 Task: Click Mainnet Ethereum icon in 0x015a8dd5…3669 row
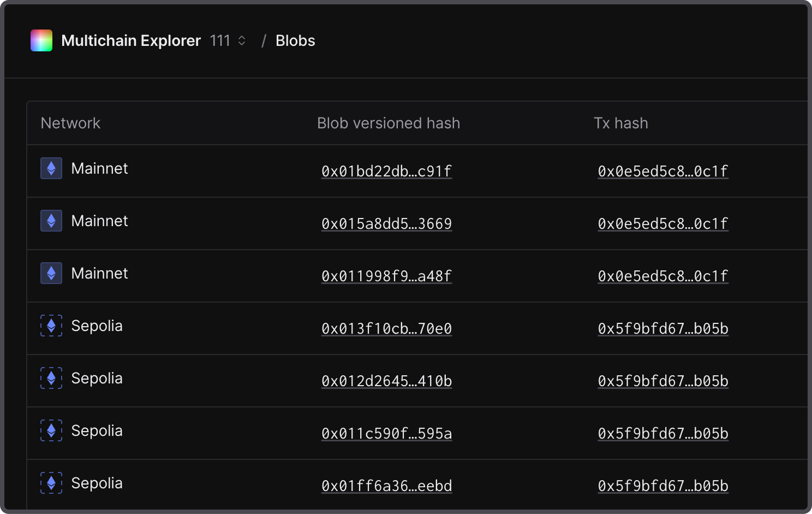(x=51, y=221)
